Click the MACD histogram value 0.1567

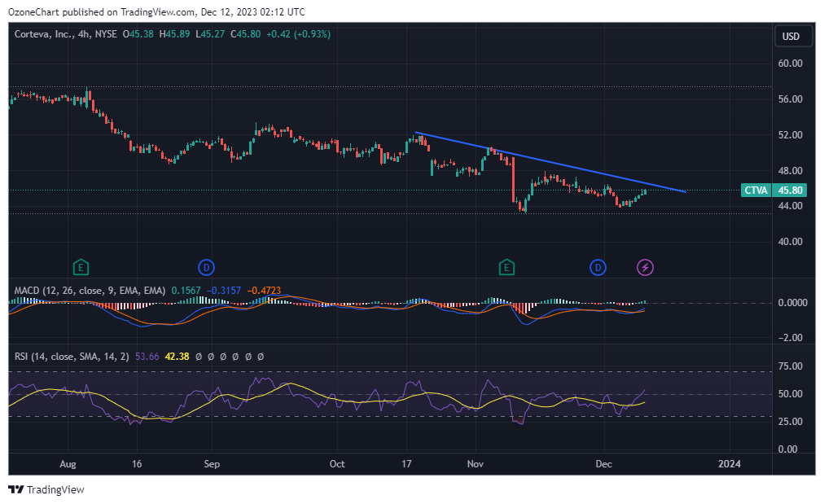pyautogui.click(x=186, y=291)
